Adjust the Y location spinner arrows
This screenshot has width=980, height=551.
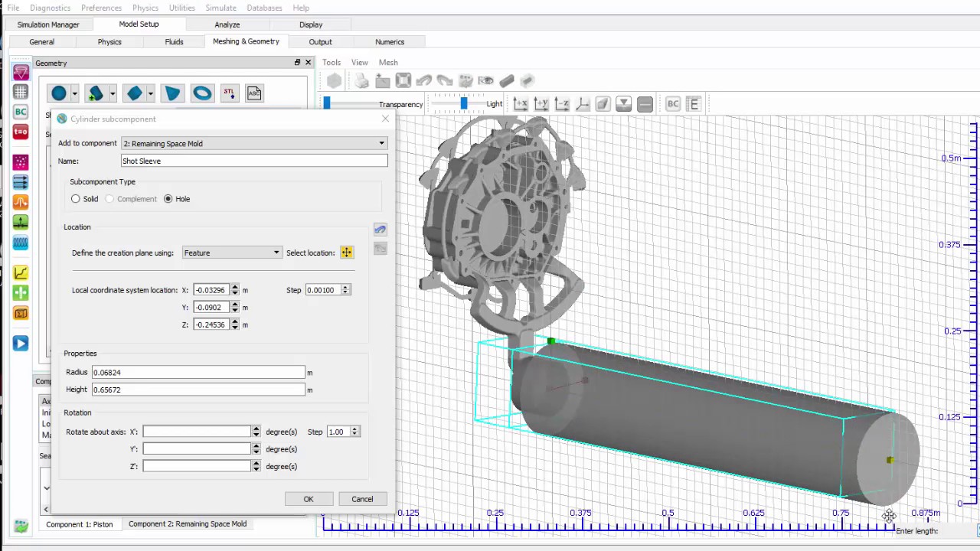click(235, 308)
